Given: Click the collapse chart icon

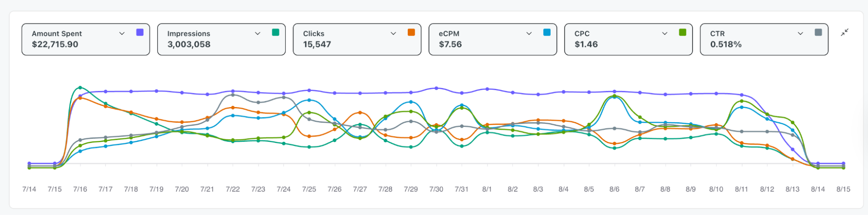Looking at the screenshot, I should click(x=845, y=33).
